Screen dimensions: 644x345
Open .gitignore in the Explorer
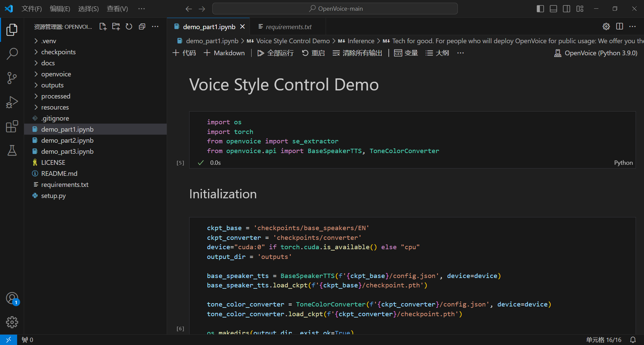95,118
